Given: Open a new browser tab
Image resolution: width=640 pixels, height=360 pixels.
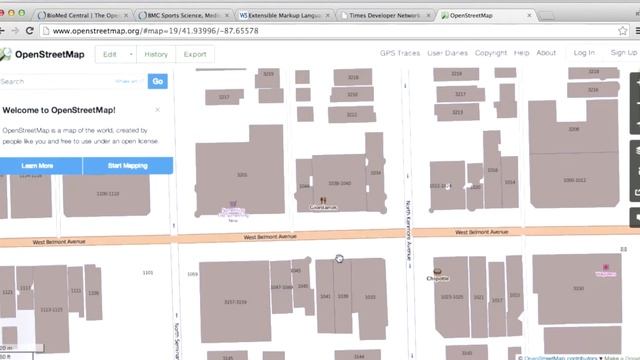Looking at the screenshot, I should coord(547,16).
